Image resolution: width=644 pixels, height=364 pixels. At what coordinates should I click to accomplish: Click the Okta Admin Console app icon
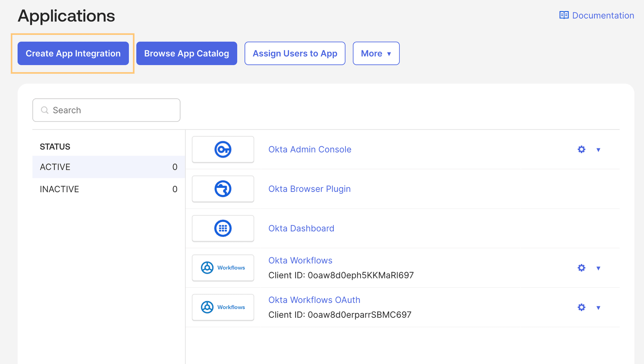[223, 149]
